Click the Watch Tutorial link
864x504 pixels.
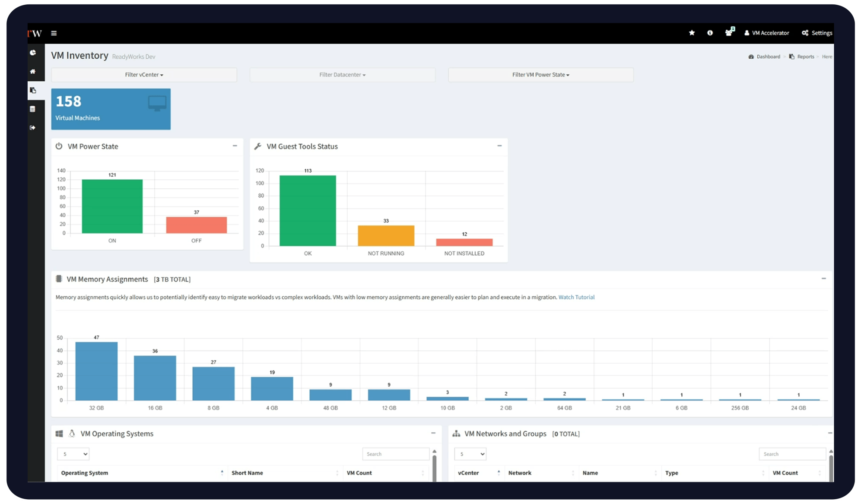(576, 297)
